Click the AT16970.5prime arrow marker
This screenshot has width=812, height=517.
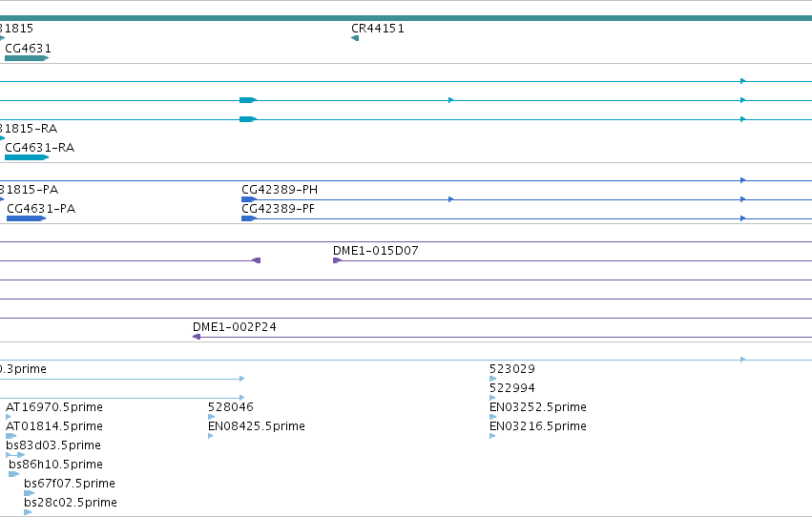(x=9, y=417)
